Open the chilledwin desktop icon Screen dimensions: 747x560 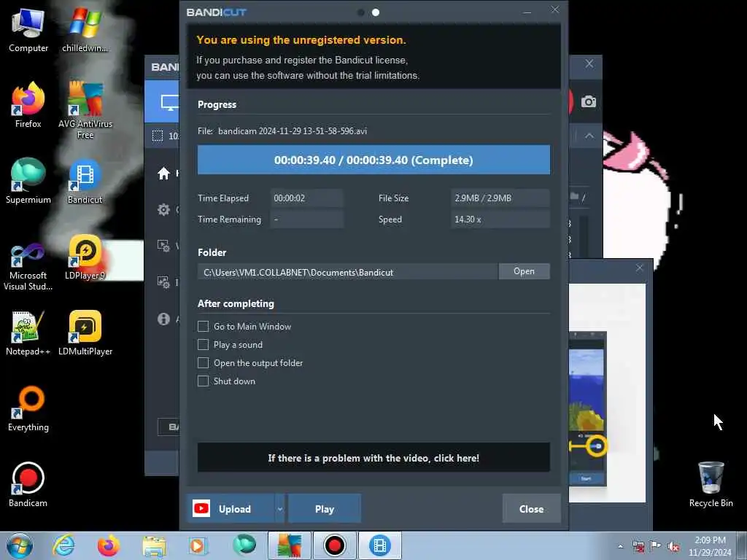click(x=85, y=31)
